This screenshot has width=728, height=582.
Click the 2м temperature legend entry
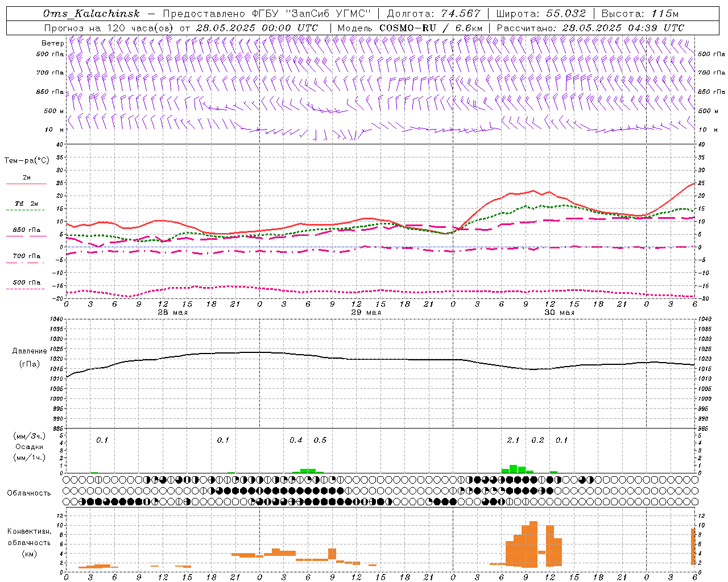pyautogui.click(x=27, y=177)
